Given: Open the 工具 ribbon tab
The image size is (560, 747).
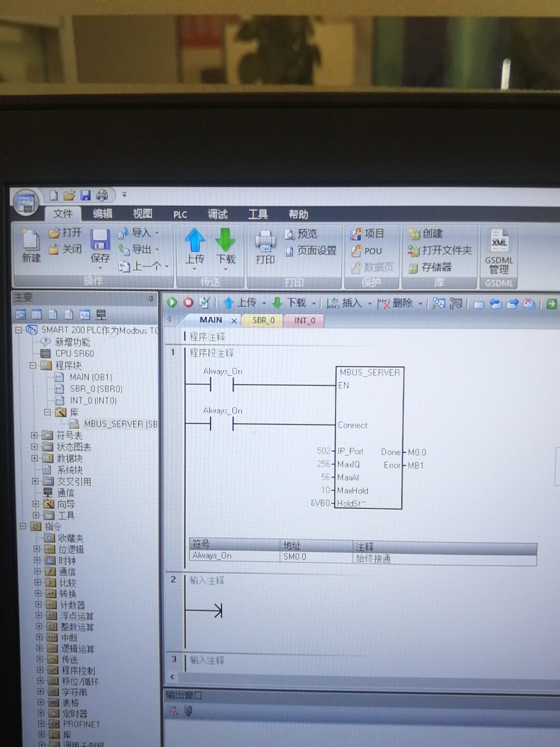Looking at the screenshot, I should (x=258, y=214).
